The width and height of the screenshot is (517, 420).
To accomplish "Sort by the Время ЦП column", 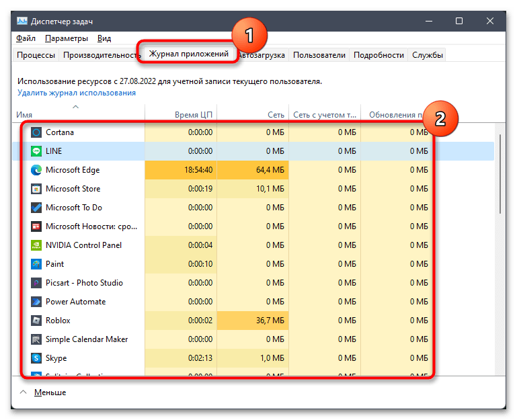I will [x=181, y=114].
